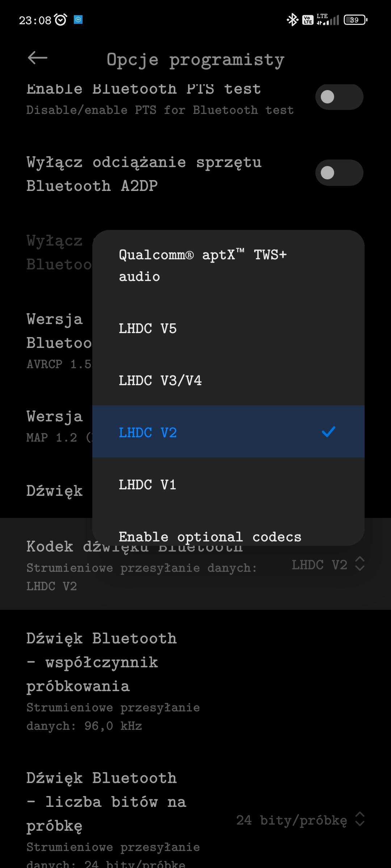
Task: Select LHDC V3/V4 codec option
Action: (x=160, y=380)
